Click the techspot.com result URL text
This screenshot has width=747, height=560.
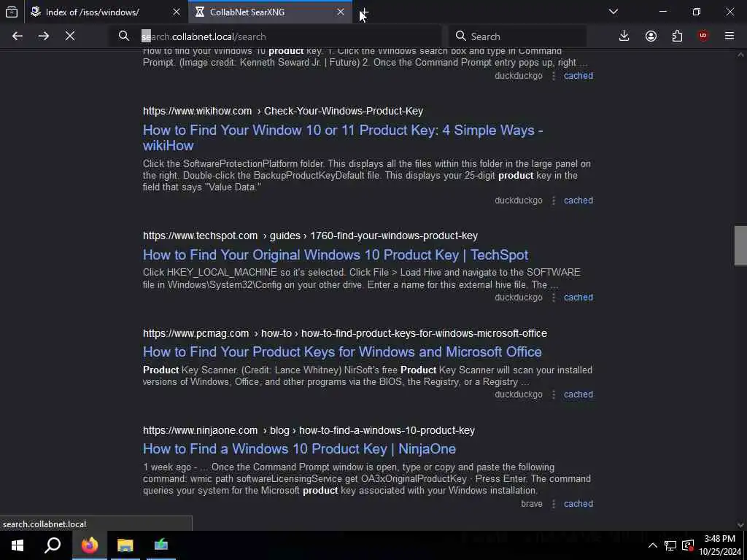click(x=310, y=236)
